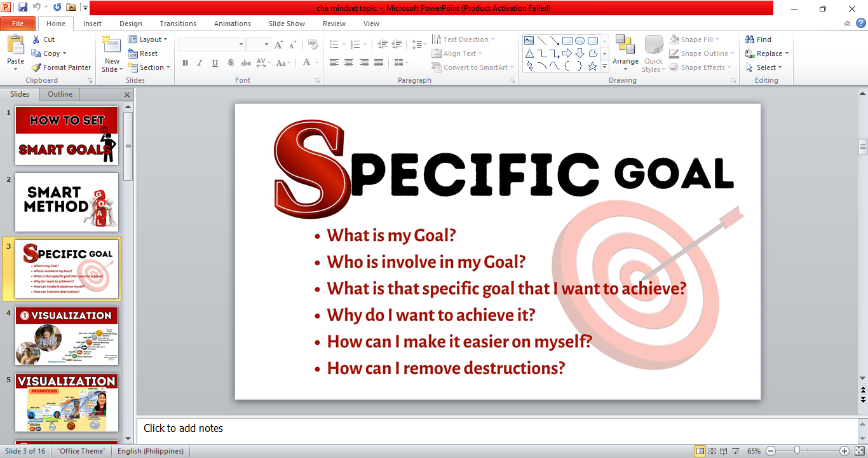The width and height of the screenshot is (868, 458).
Task: Open the Select dropdown in Editing
Action: pyautogui.click(x=764, y=67)
